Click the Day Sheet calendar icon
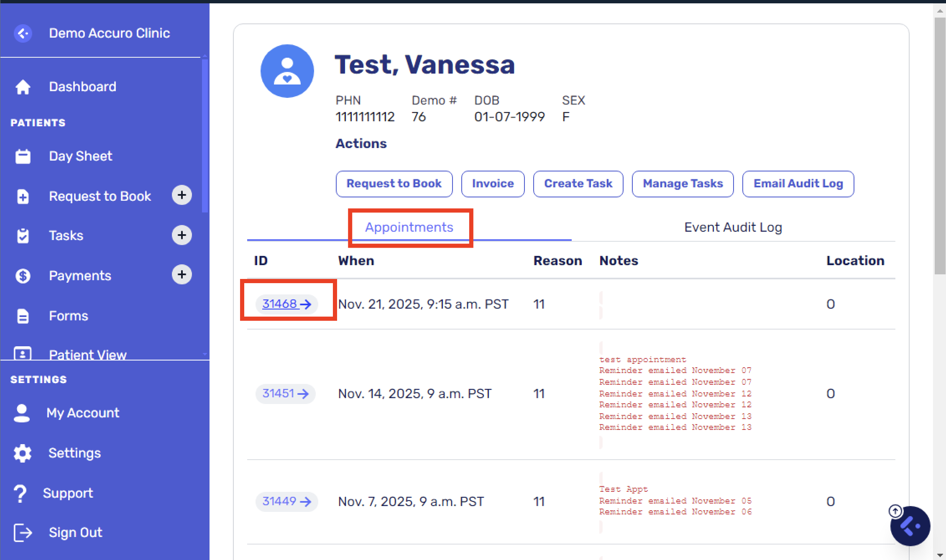Screen dimensions: 946x560 (x=23, y=156)
